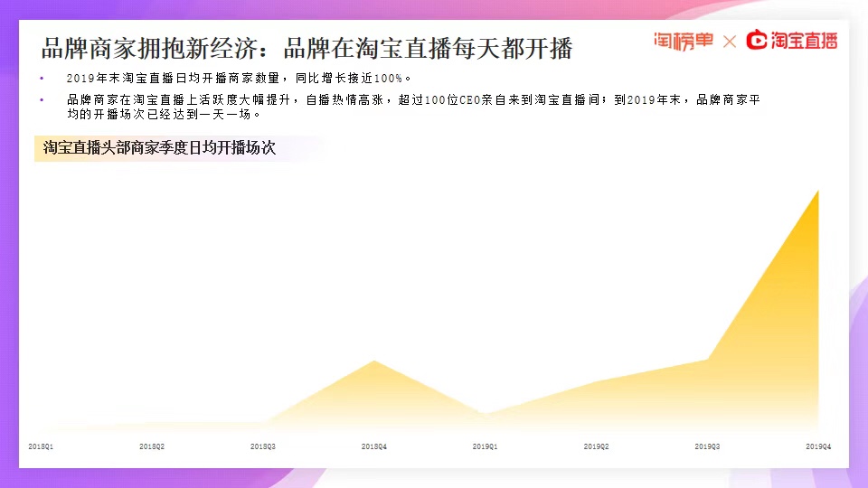Click the 2018Q3 axis label
Image resolution: width=868 pixels, height=488 pixels.
tap(263, 446)
